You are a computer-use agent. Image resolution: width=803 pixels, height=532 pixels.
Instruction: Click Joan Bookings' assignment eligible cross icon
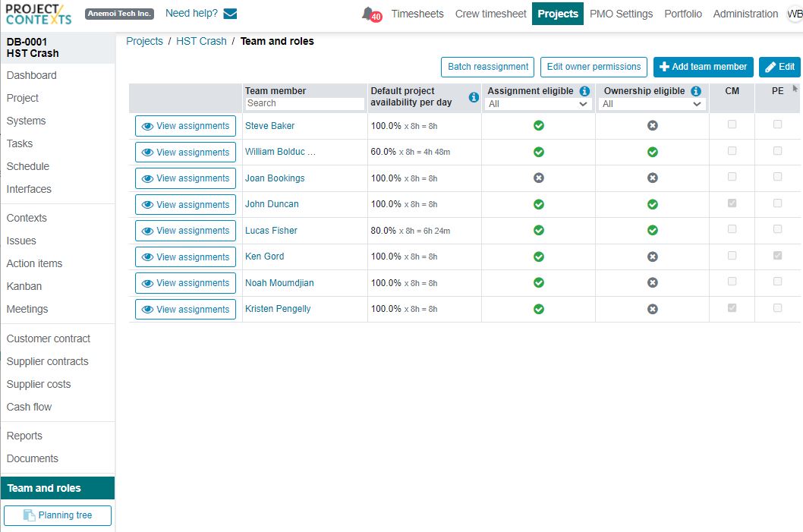[539, 178]
